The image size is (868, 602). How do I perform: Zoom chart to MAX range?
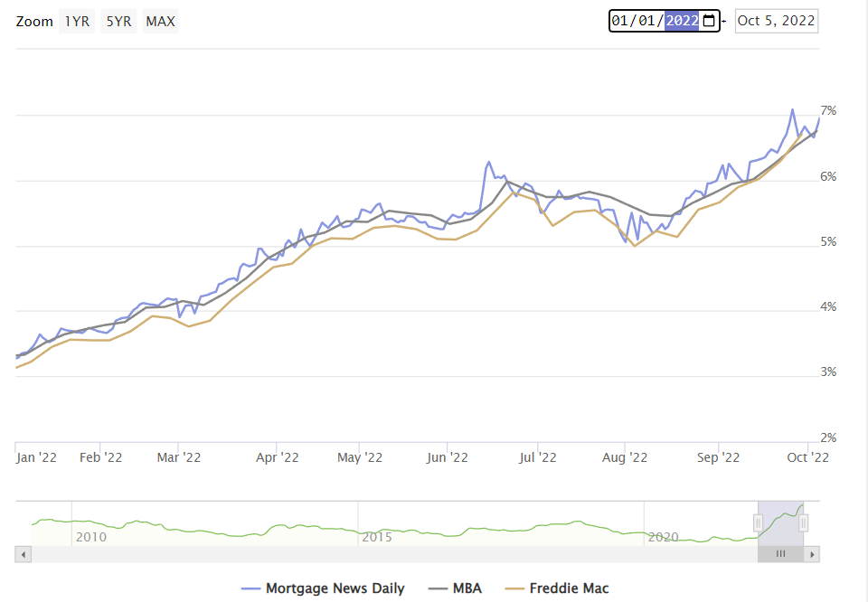(161, 21)
